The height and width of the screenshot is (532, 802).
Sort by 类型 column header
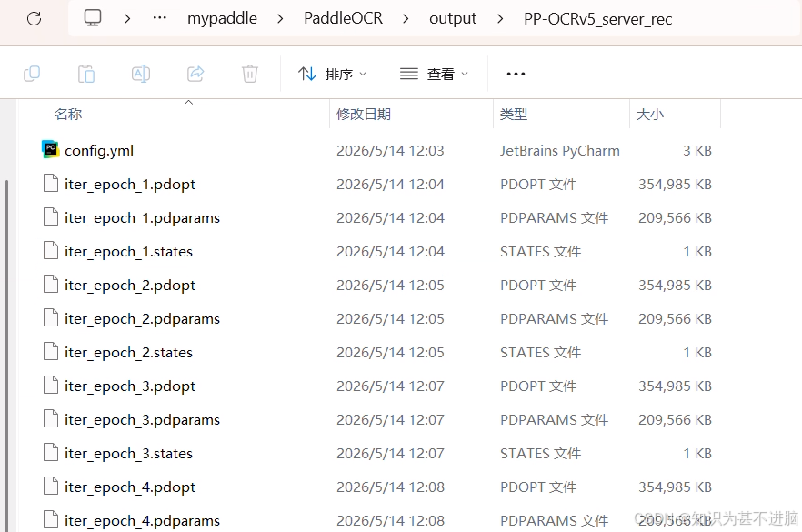point(514,114)
